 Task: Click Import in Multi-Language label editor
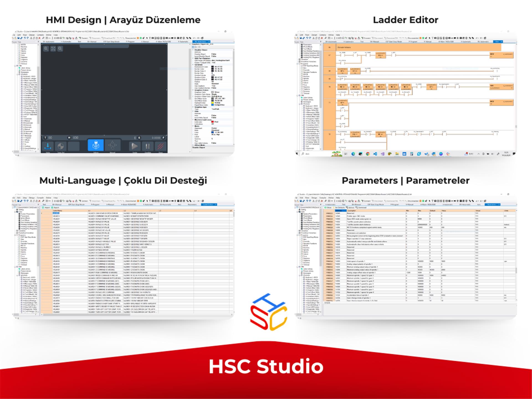click(45, 208)
